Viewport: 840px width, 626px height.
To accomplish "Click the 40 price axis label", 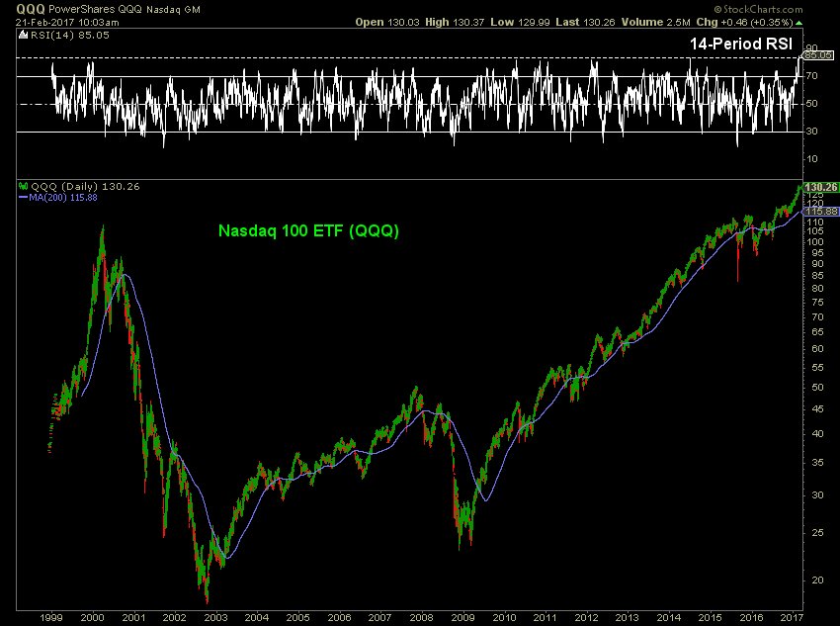I will [x=816, y=433].
